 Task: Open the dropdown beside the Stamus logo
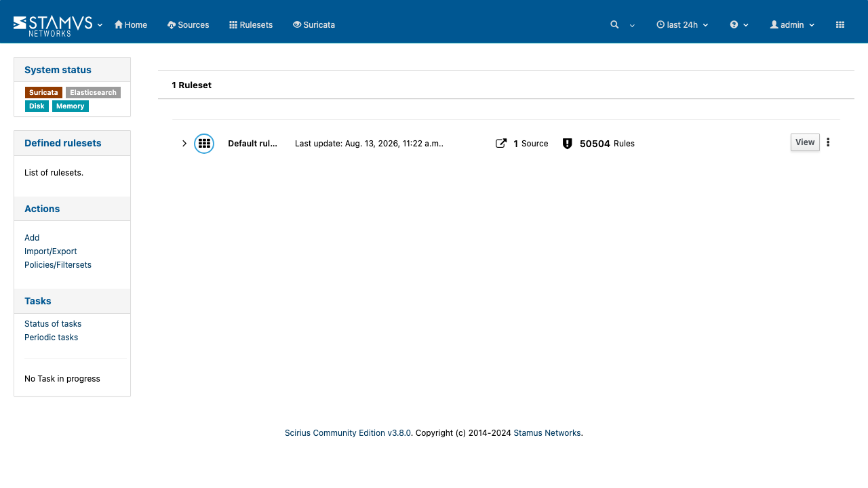tap(100, 25)
